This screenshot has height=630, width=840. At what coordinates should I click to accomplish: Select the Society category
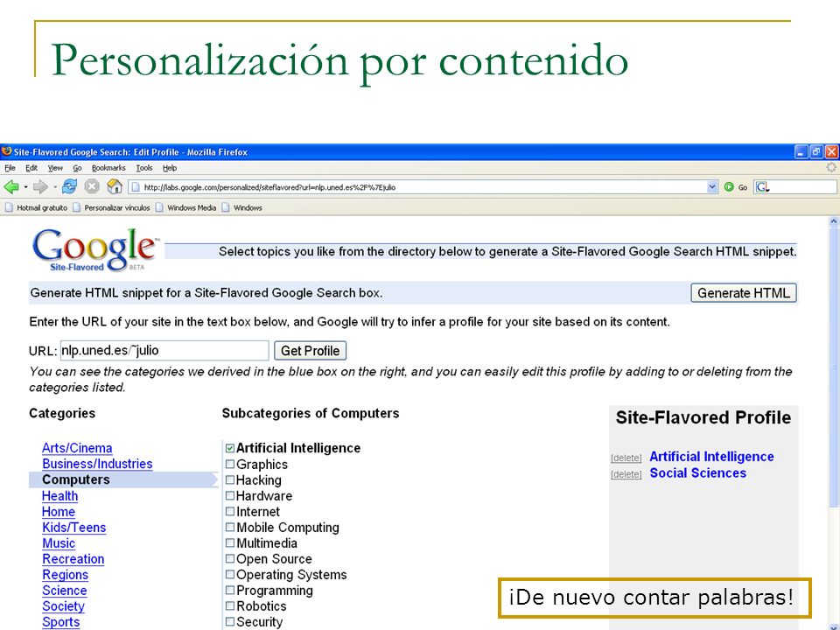pos(63,606)
